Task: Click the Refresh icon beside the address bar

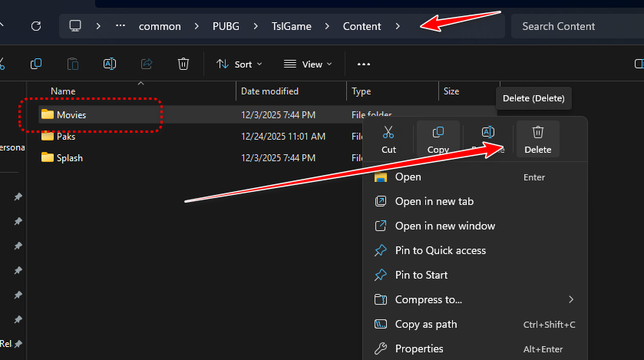Action: coord(36,26)
